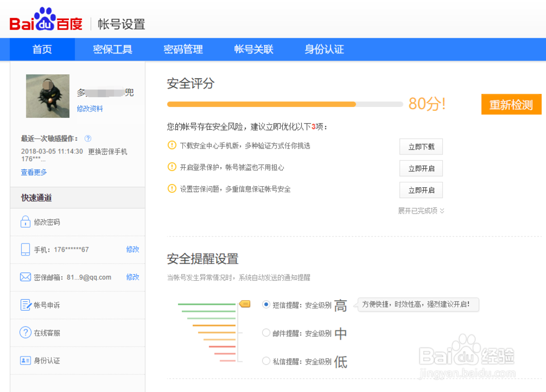546x392 pixels.
Task: Click the 帐号申诉 edit document icon
Action: point(25,305)
